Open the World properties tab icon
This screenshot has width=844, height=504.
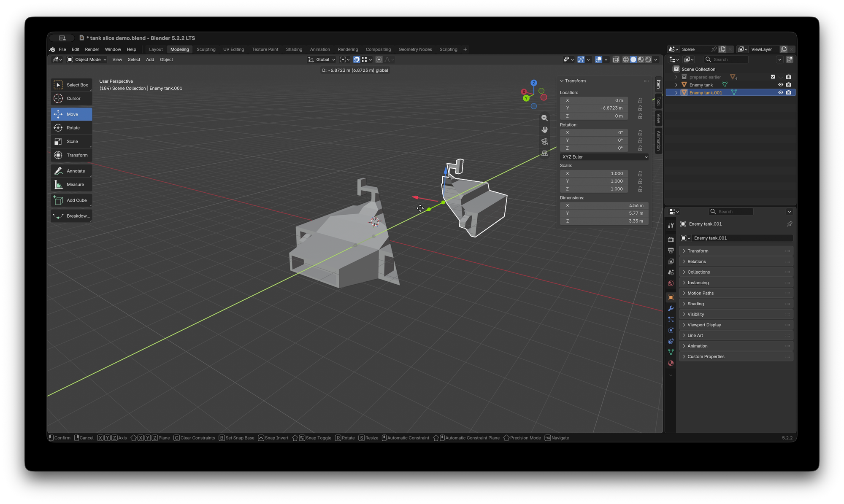671,283
